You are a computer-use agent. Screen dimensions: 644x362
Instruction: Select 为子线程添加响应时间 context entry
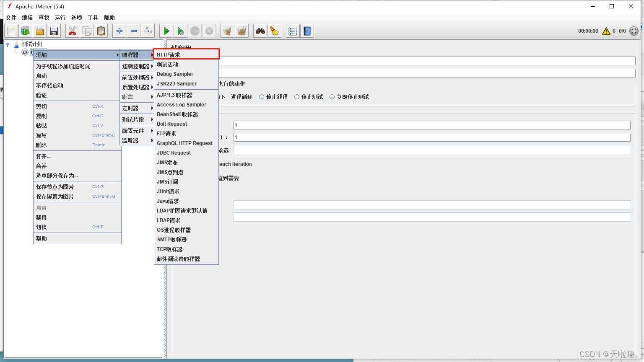pos(77,66)
